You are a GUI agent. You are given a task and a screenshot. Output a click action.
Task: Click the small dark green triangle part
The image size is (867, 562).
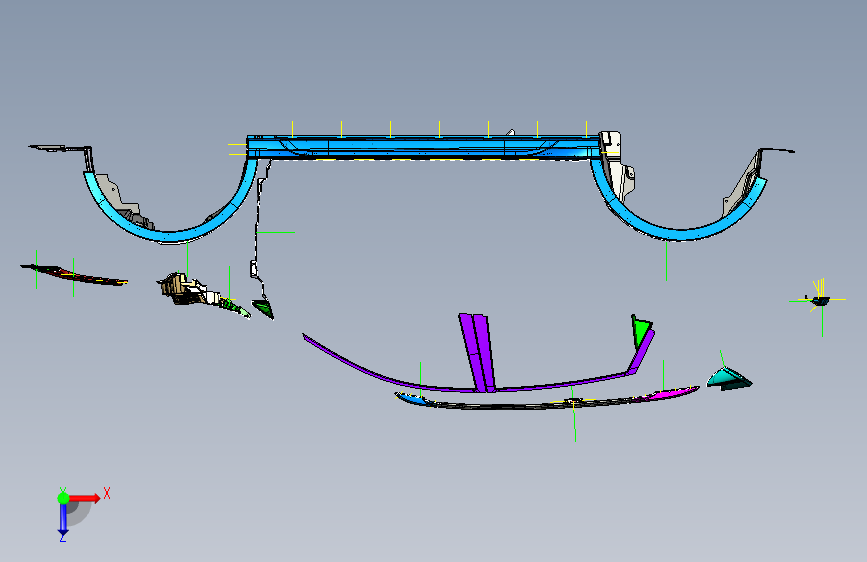(264, 308)
